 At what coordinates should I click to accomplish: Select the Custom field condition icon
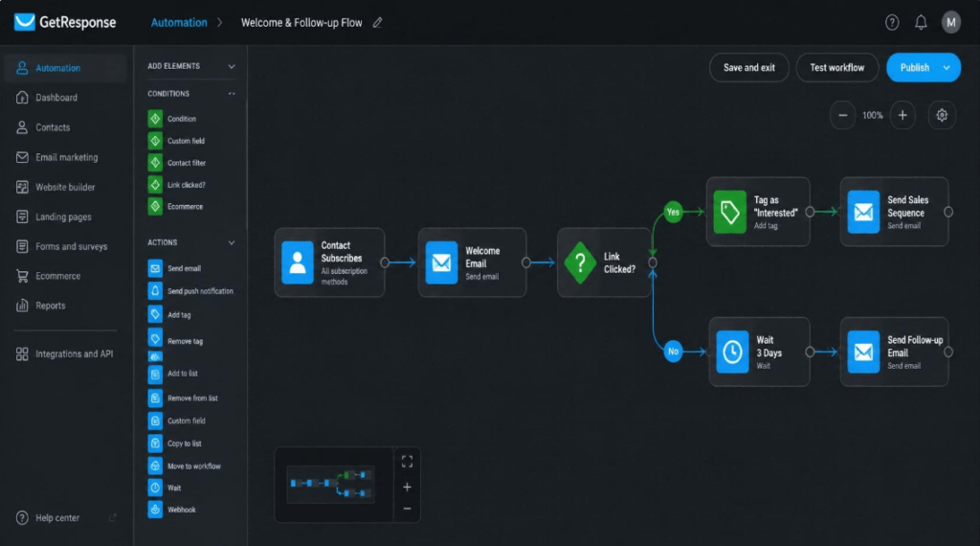coord(155,141)
